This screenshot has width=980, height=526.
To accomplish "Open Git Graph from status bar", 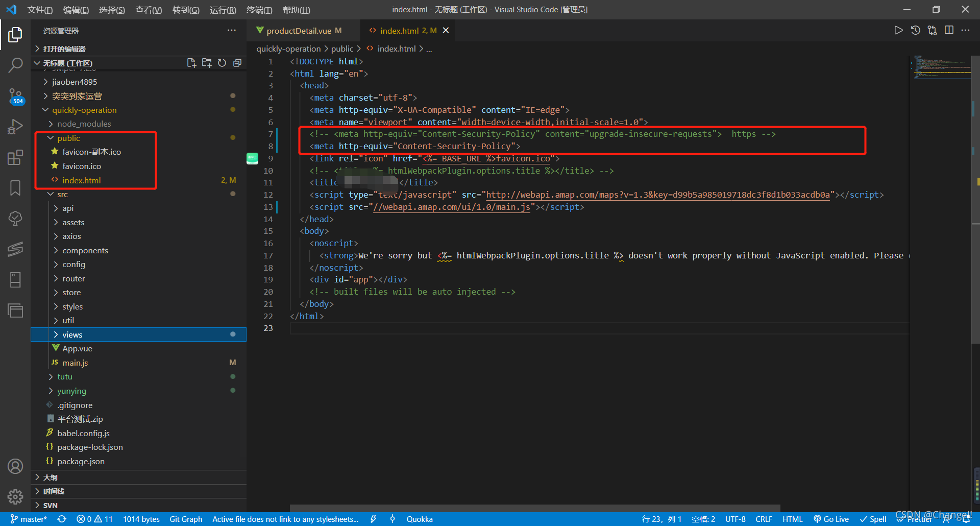I will pyautogui.click(x=186, y=519).
